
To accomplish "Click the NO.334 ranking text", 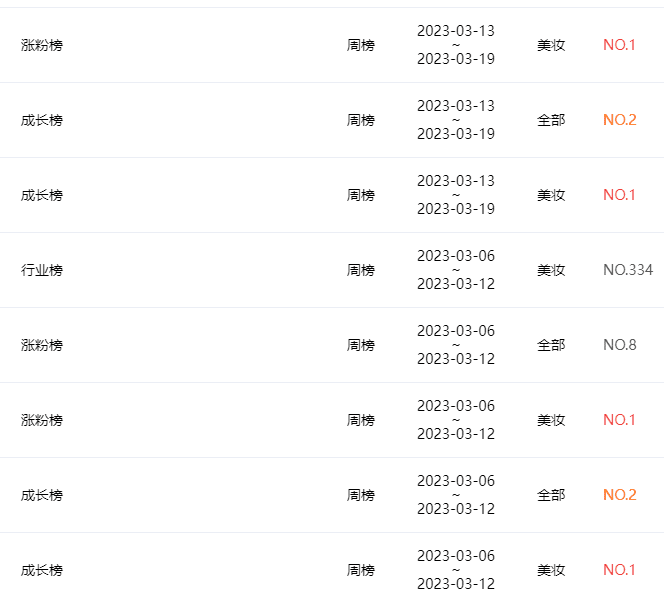I will (628, 270).
